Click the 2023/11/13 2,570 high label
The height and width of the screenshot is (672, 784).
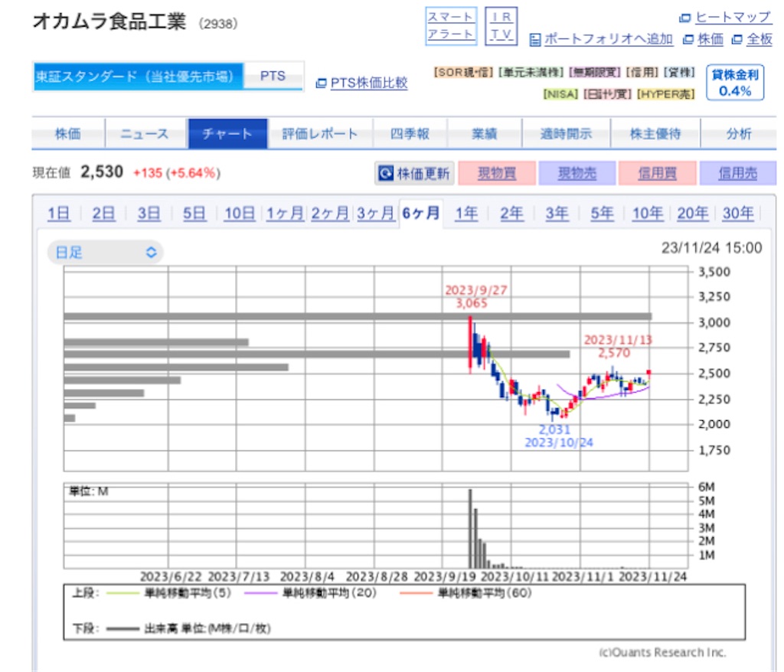tap(618, 347)
